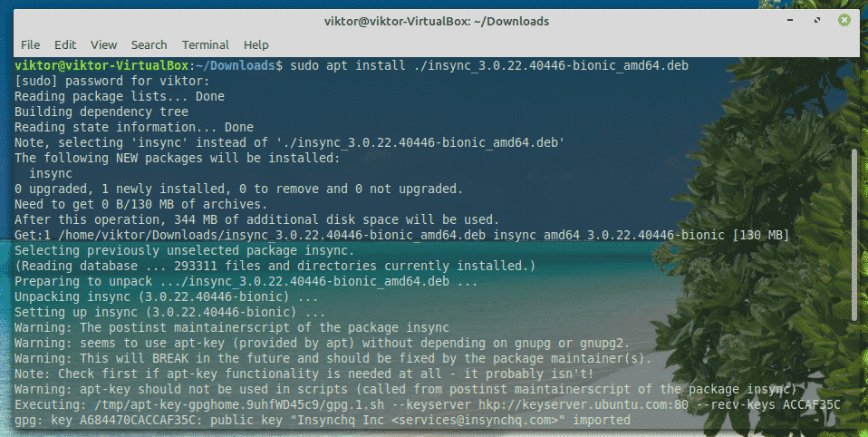Click 'Selecting previously unselected package insync.'

tap(184, 250)
